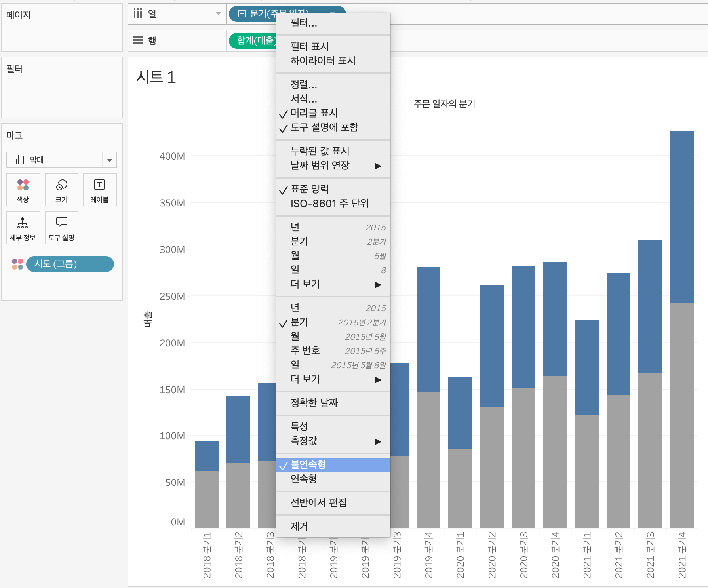Viewport: 708px width, 588px height.
Task: Open the 열 shelf dropdown arrow
Action: [218, 14]
